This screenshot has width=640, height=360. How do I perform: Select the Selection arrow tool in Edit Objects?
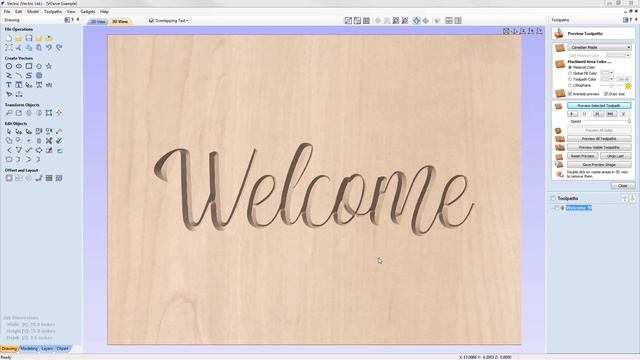[x=9, y=131]
